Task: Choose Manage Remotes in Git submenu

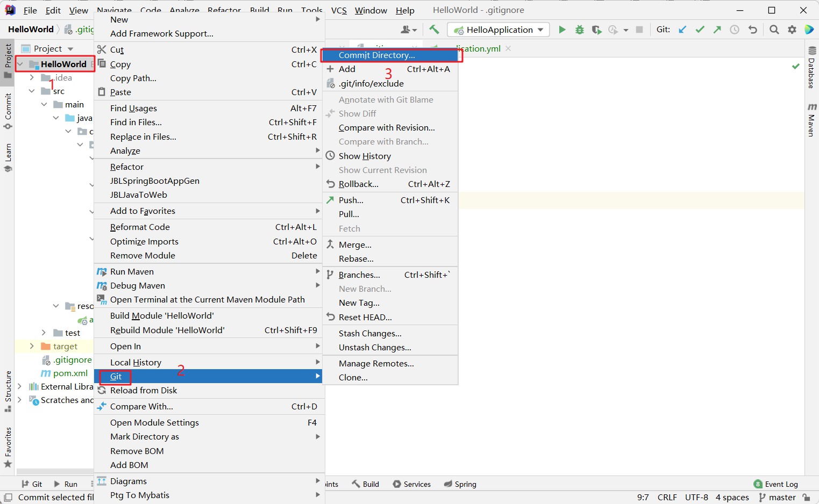Action: pos(390,364)
